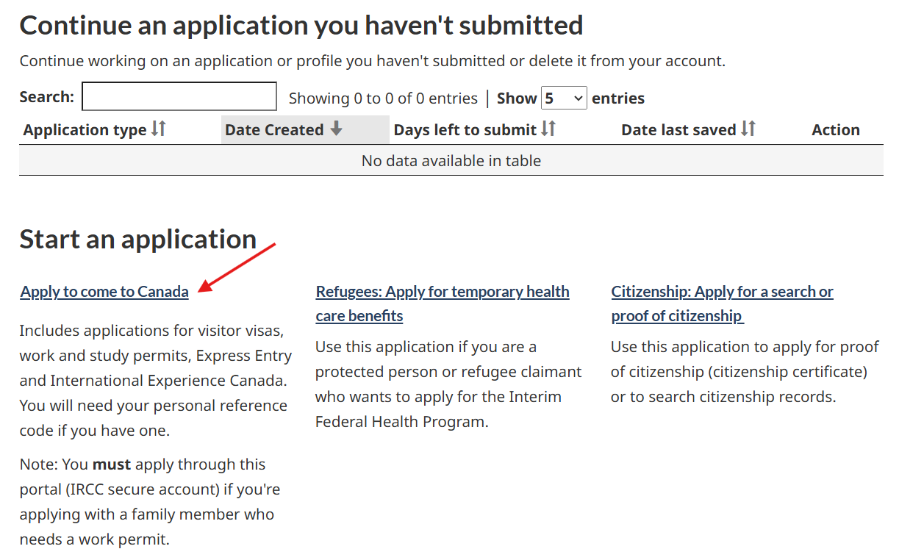Click the Days left to submit header text
Screen dimensions: 924x560
(465, 130)
